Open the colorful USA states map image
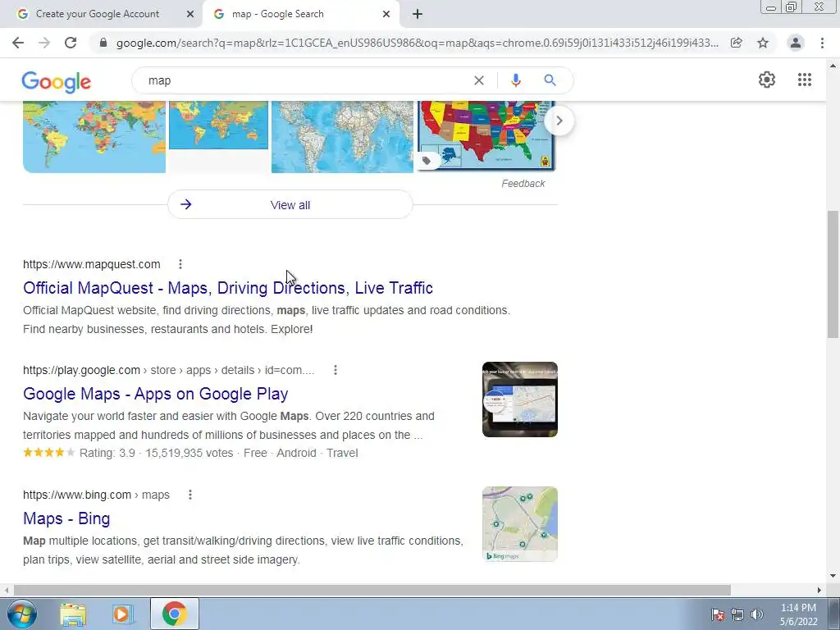 486,136
